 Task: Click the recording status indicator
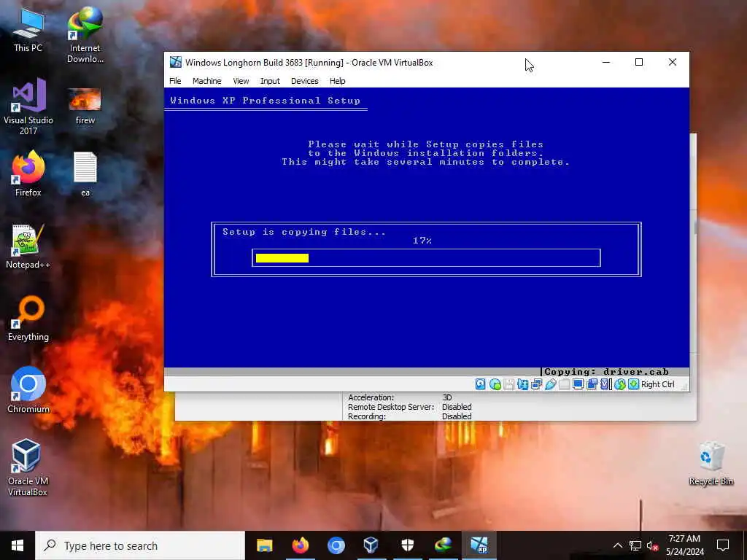coord(592,384)
